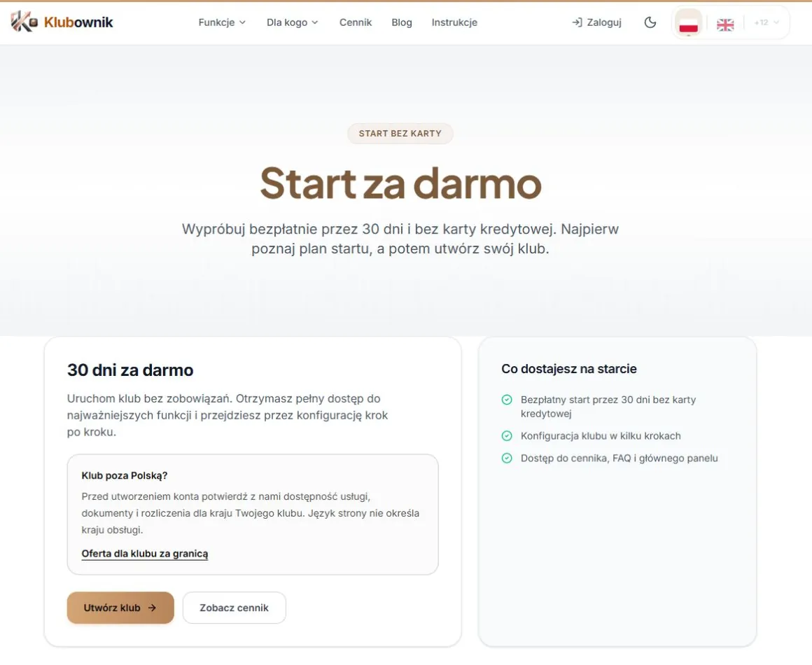Click text Dostęp do cennika, FAQ i głównego panelu
The width and height of the screenshot is (812, 665).
coord(619,458)
